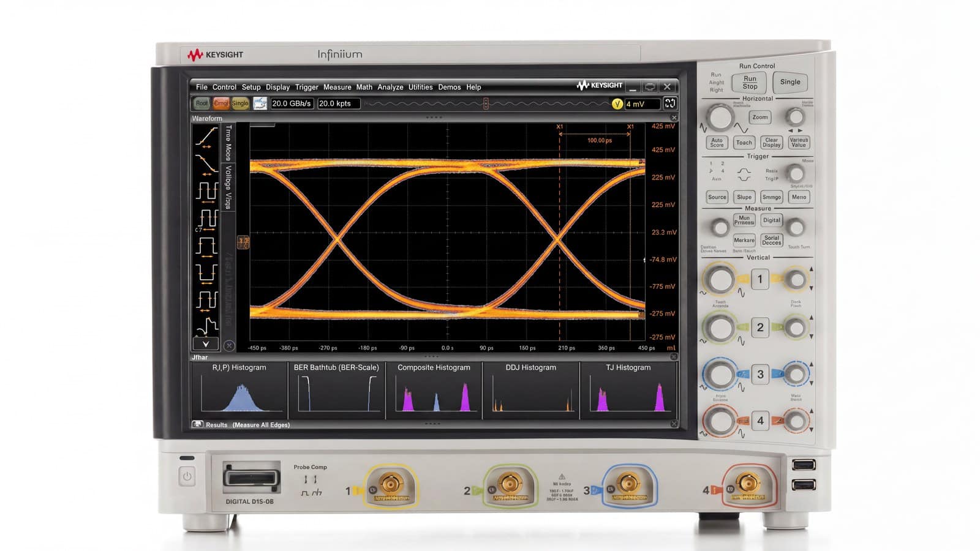The height and width of the screenshot is (551, 980).
Task: Click the Sorial Decces key
Action: point(772,240)
